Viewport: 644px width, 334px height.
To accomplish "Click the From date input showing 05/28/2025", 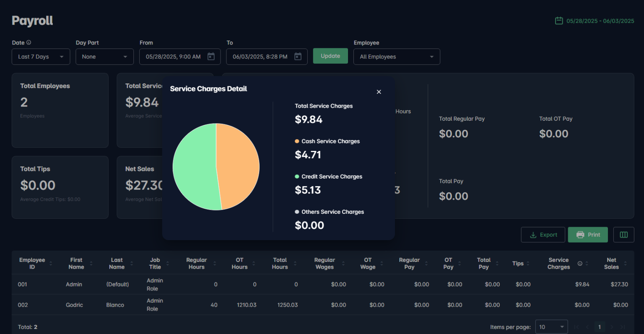I will click(180, 57).
